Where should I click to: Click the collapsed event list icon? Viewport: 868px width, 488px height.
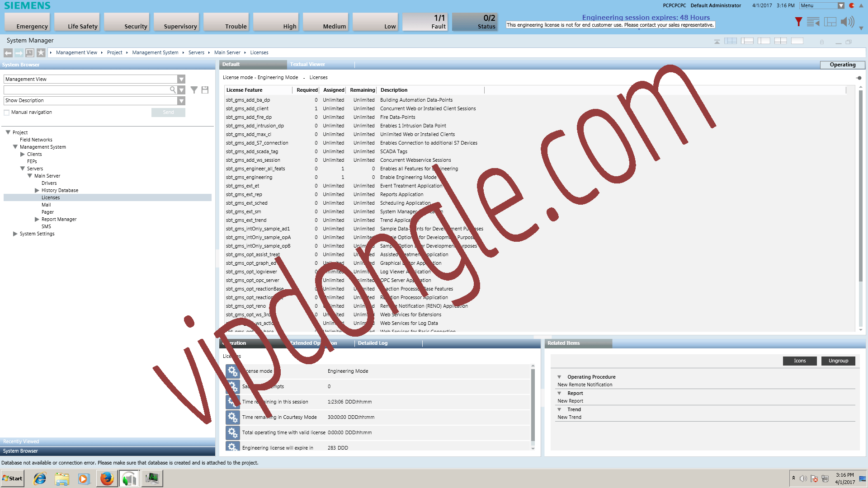[813, 22]
